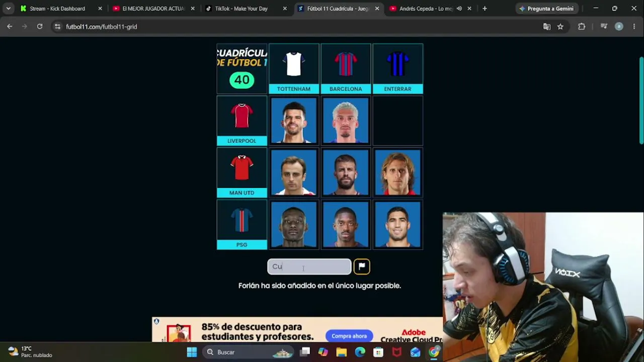644x362 pixels.
Task: Open the Chrome three-dot menu
Action: coord(634,27)
